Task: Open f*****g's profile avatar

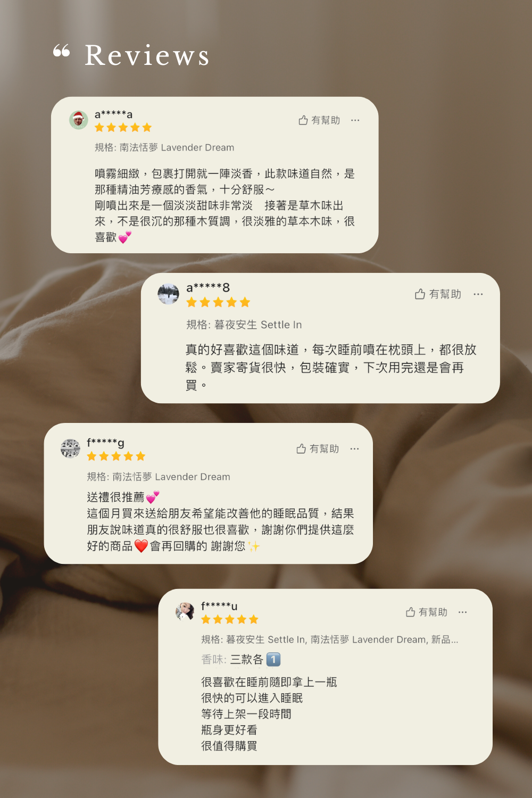Action: click(70, 448)
